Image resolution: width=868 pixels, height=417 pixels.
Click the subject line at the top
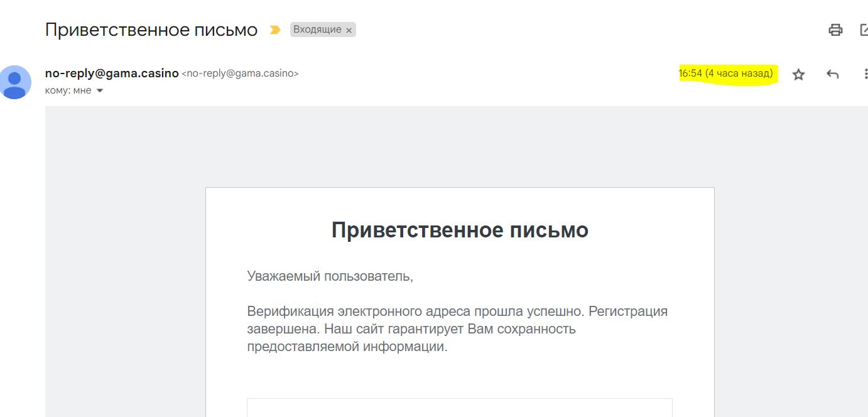pyautogui.click(x=151, y=30)
